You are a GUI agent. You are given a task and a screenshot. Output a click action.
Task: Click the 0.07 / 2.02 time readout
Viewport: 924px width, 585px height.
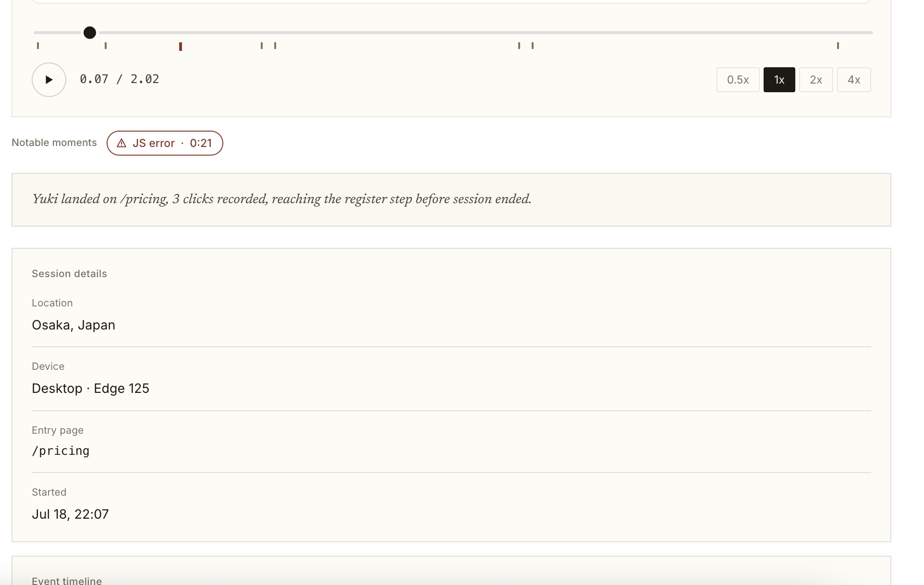[x=120, y=79]
